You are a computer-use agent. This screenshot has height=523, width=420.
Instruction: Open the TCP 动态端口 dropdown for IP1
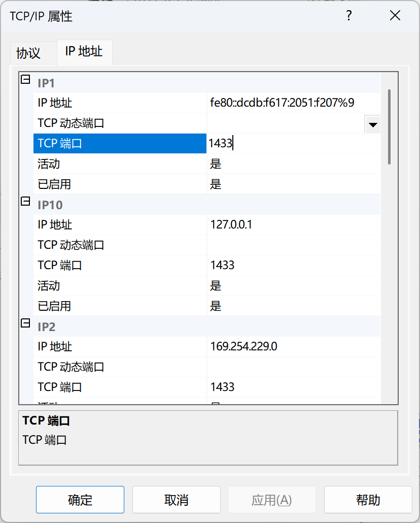click(372, 124)
